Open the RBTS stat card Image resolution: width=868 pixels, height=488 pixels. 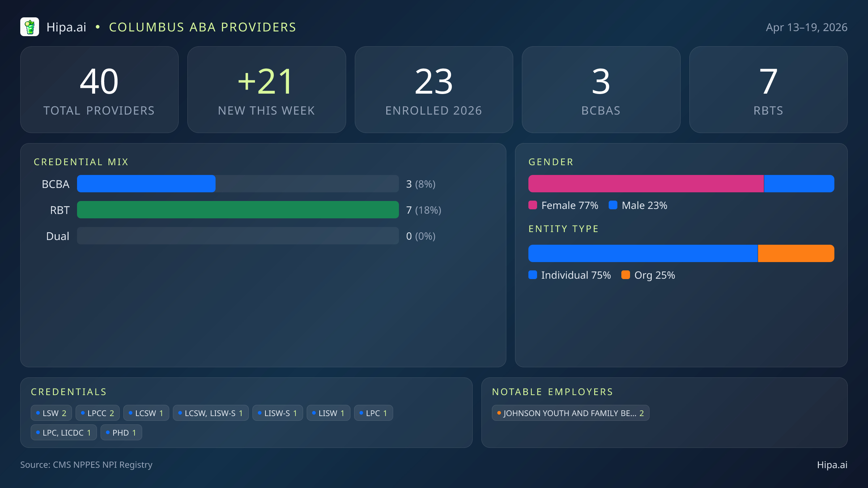point(768,89)
